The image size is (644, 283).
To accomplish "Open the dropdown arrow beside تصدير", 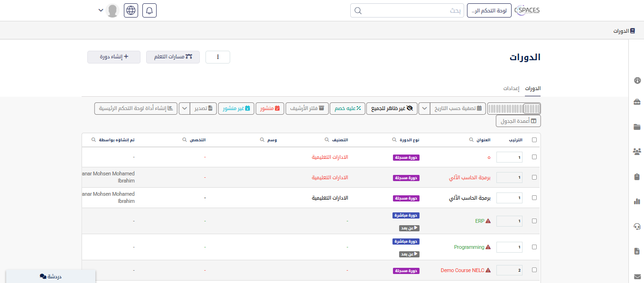I will click(x=184, y=109).
